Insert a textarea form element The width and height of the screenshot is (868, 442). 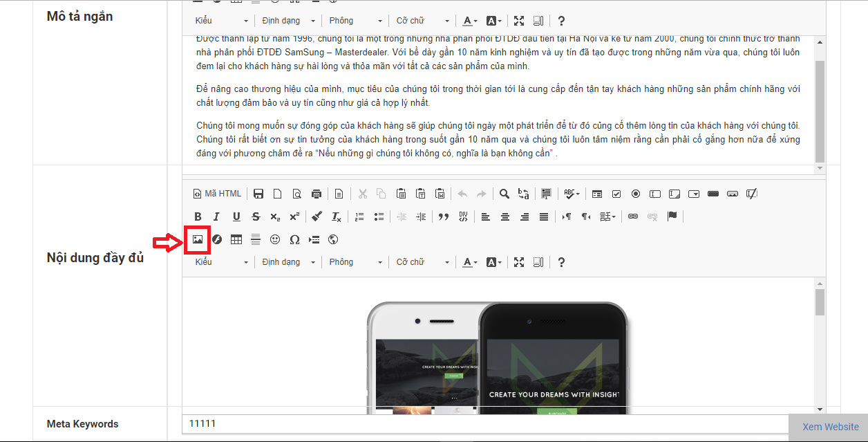(674, 194)
